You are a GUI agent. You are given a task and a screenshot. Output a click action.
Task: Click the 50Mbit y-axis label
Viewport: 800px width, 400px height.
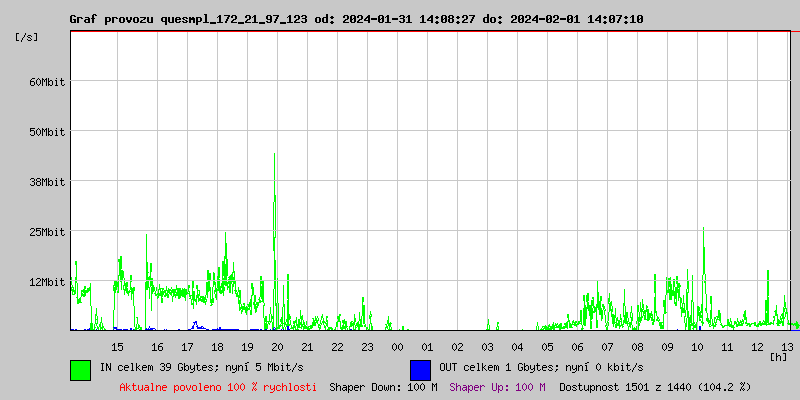pos(46,132)
